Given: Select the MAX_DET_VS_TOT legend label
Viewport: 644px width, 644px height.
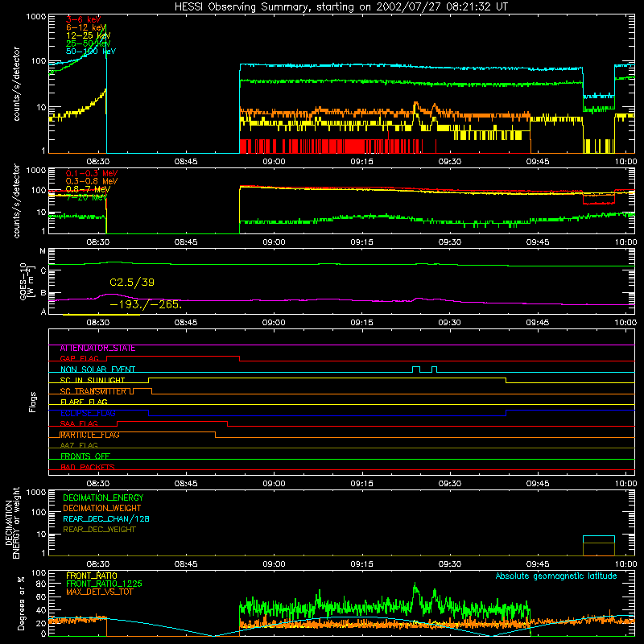Looking at the screenshot, I should (x=100, y=592).
